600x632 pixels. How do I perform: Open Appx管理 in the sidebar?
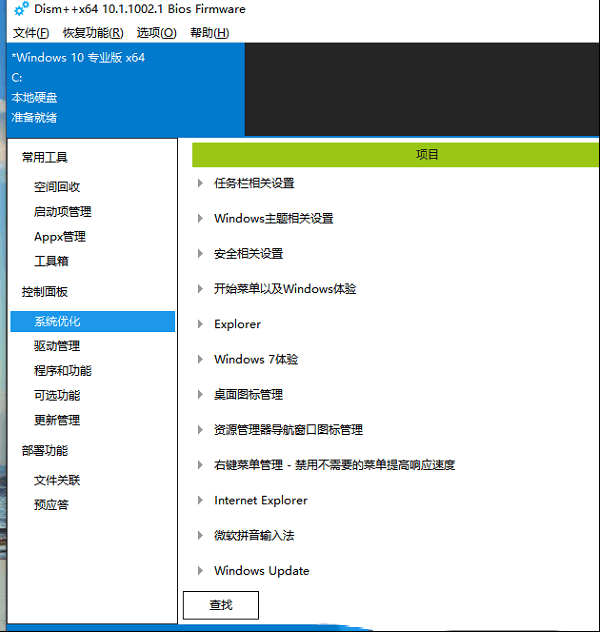click(x=60, y=237)
